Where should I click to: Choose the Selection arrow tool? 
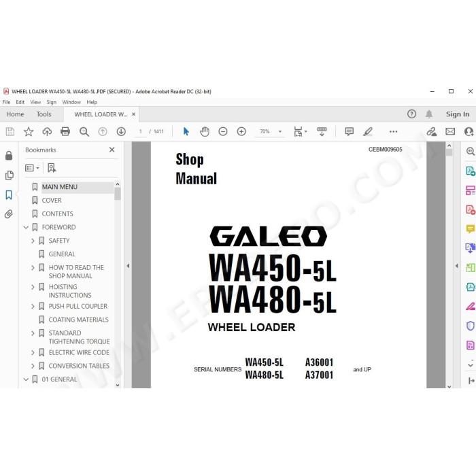pos(186,131)
